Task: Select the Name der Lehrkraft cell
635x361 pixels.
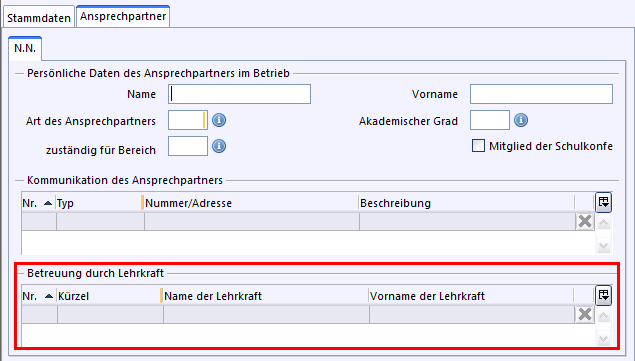Action: (266, 314)
